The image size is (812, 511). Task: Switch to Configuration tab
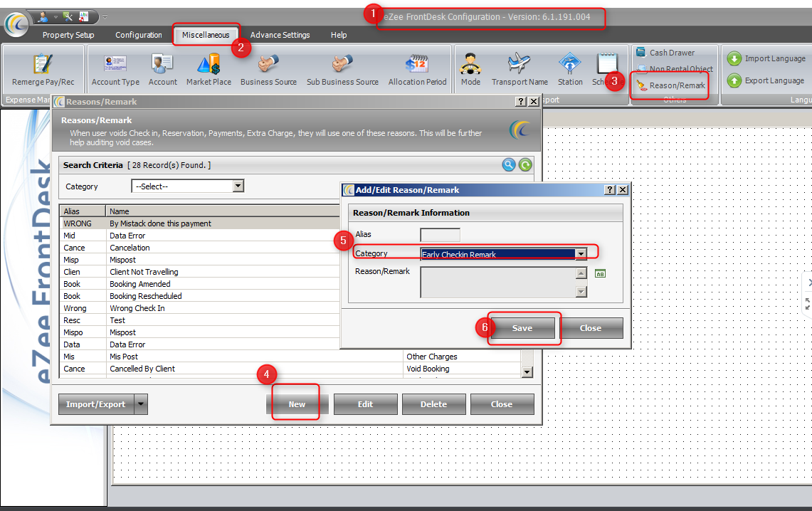tap(139, 35)
